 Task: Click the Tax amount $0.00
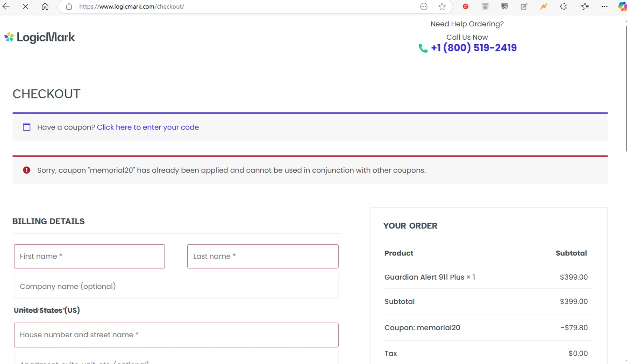tap(578, 354)
